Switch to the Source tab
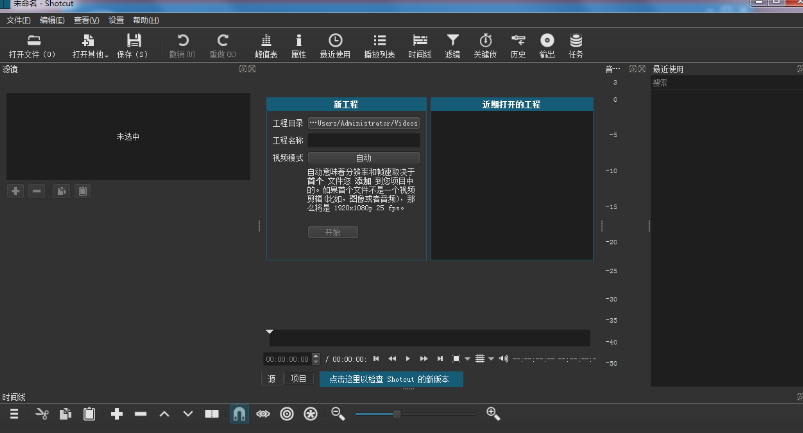803x433 pixels. pos(272,379)
